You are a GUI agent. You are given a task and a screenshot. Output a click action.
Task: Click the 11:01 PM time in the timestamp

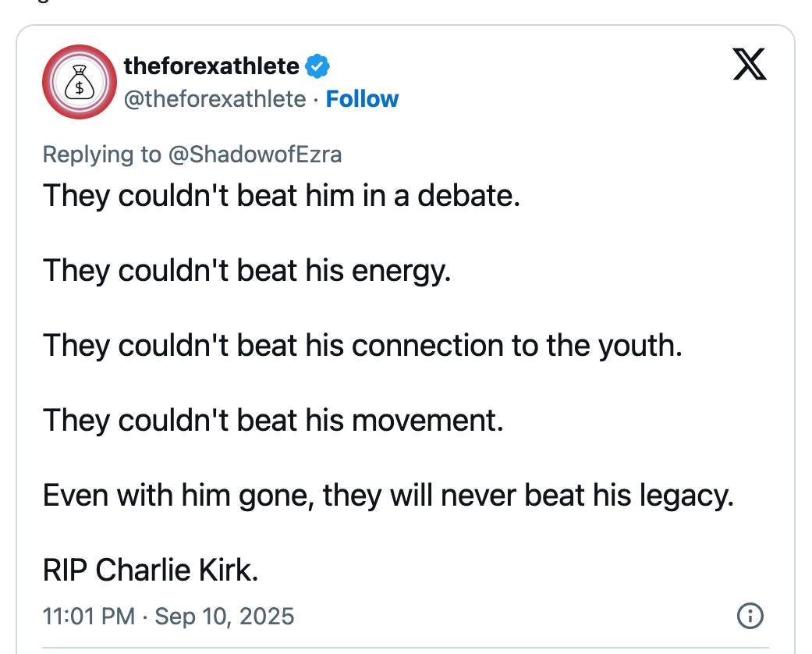pyautogui.click(x=89, y=617)
